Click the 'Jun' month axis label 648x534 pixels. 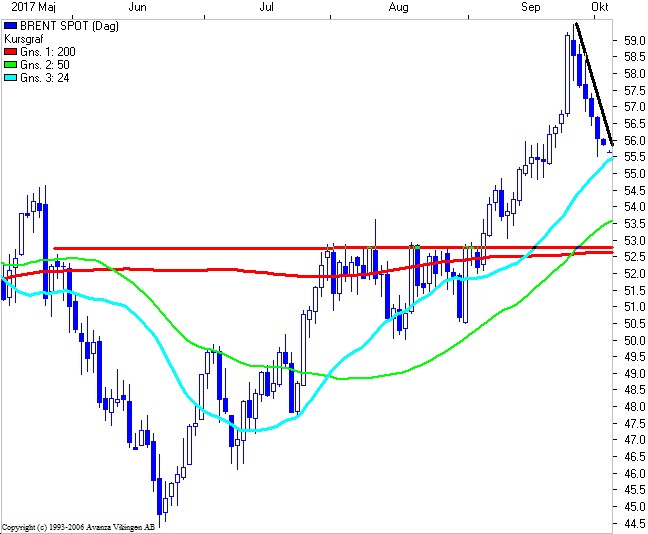point(139,7)
